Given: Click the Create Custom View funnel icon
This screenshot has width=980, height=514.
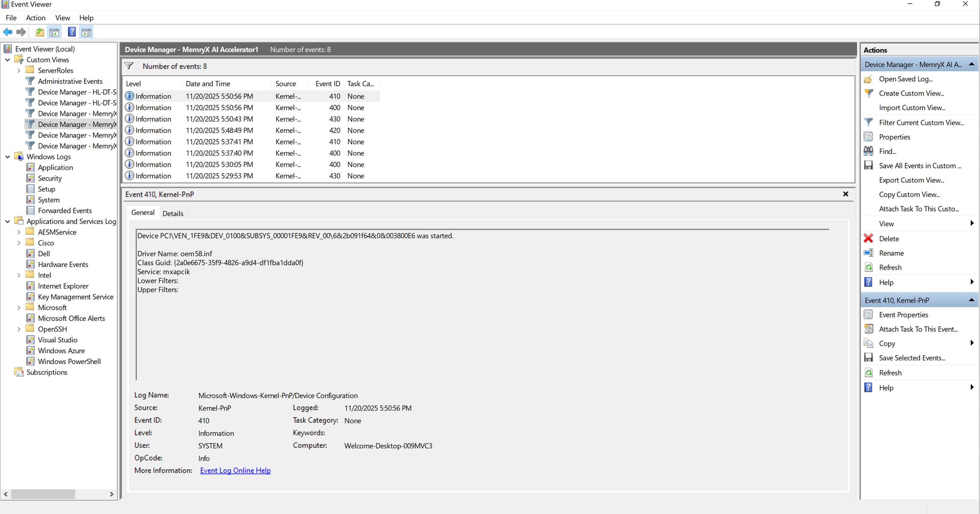Looking at the screenshot, I should (x=868, y=93).
